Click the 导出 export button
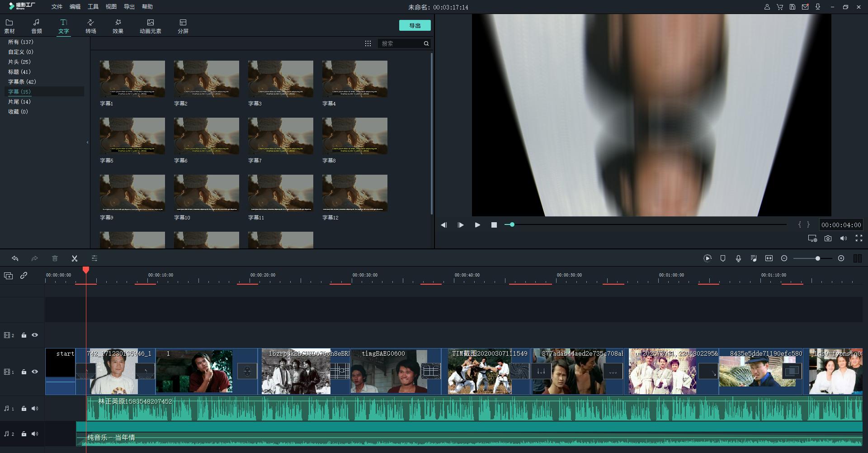The width and height of the screenshot is (868, 453). coord(415,26)
